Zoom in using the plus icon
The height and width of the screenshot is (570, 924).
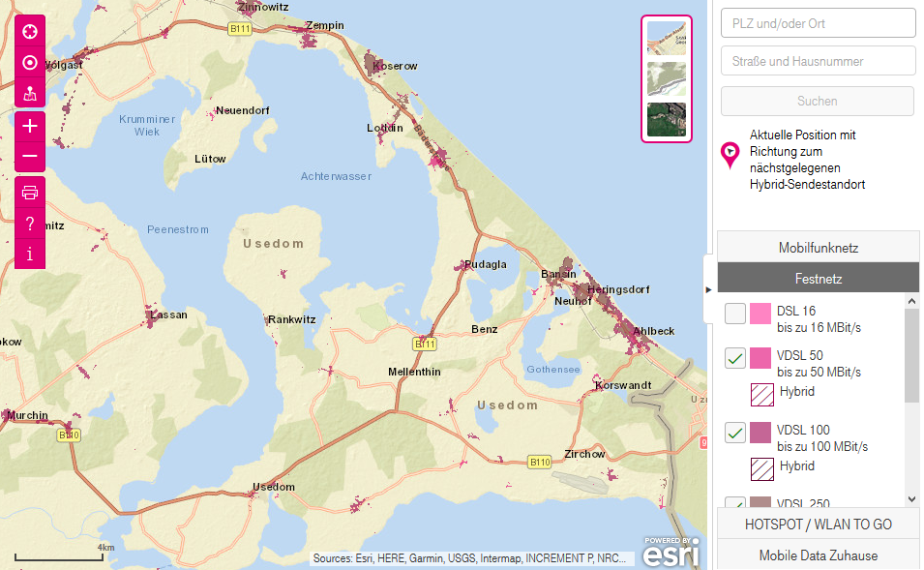(x=29, y=126)
